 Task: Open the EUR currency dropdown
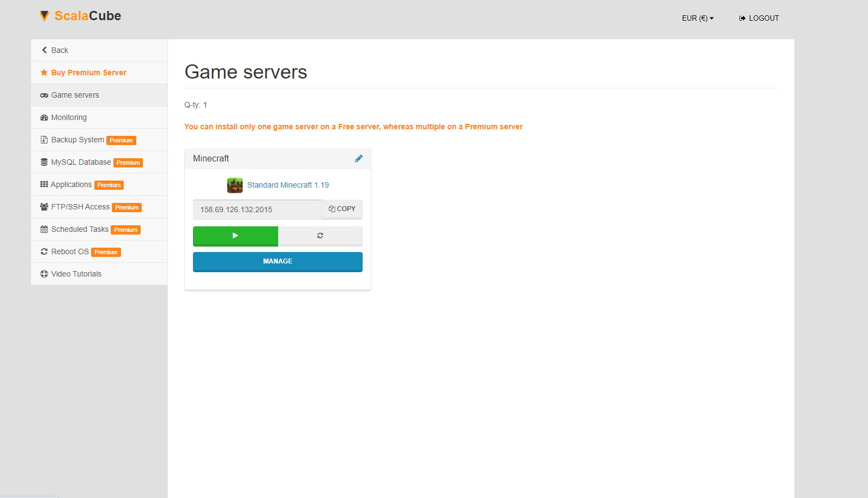tap(697, 18)
